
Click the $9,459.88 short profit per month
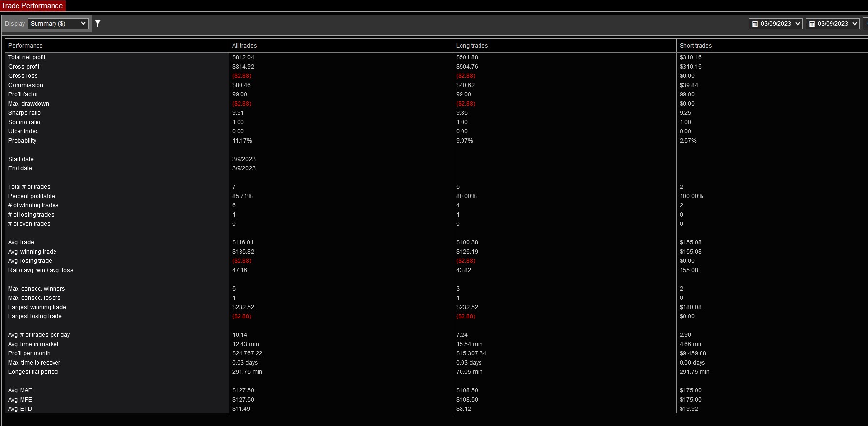(x=693, y=353)
